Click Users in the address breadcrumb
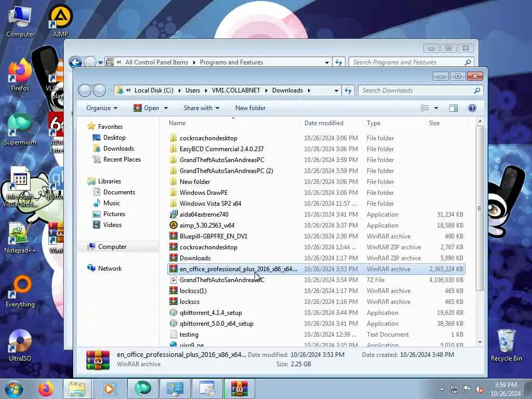532x399 pixels. 193,90
